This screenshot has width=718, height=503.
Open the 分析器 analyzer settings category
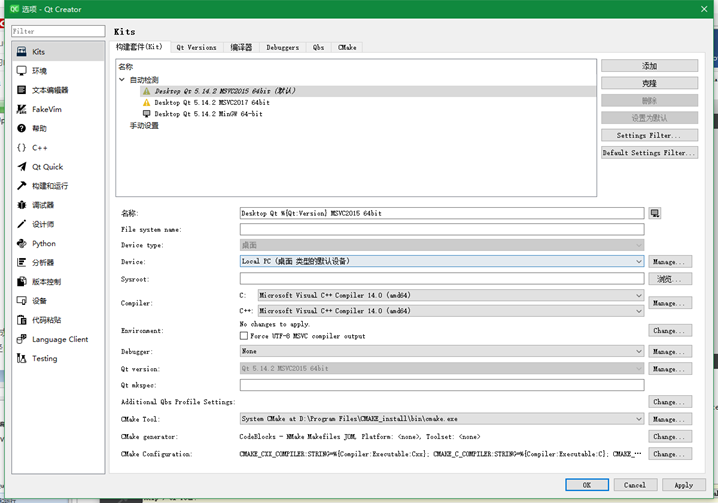tap(58, 262)
